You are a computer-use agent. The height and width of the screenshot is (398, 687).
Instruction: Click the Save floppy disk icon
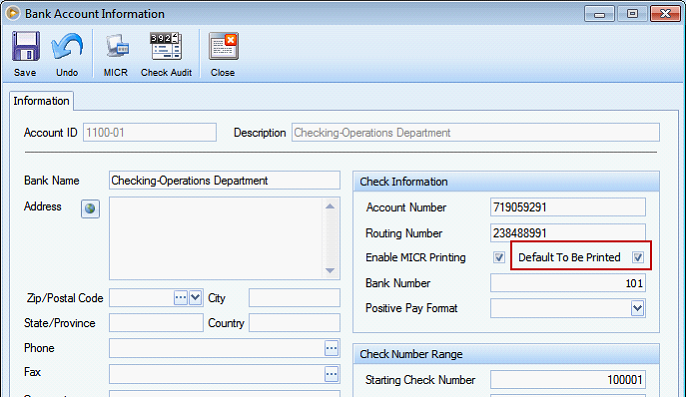pyautogui.click(x=26, y=46)
